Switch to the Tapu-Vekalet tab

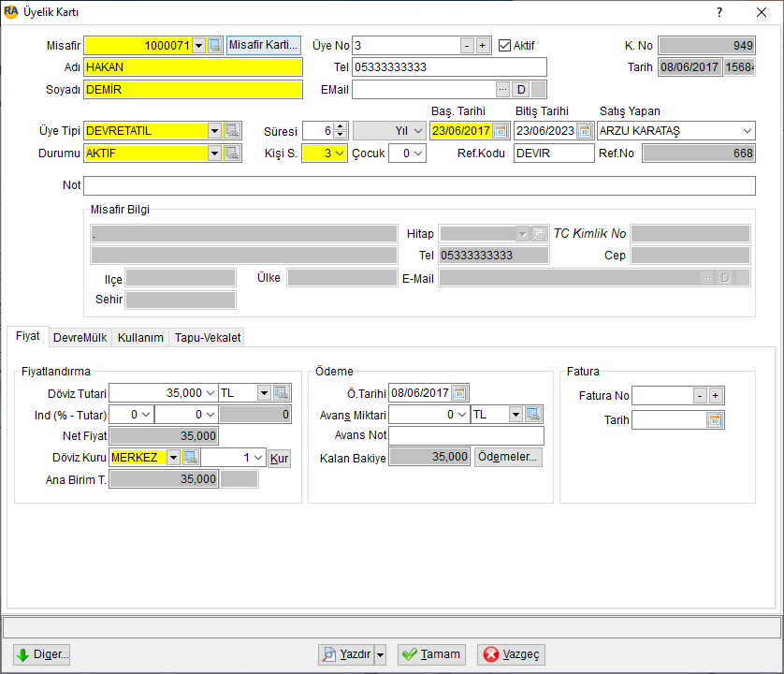pyautogui.click(x=208, y=338)
